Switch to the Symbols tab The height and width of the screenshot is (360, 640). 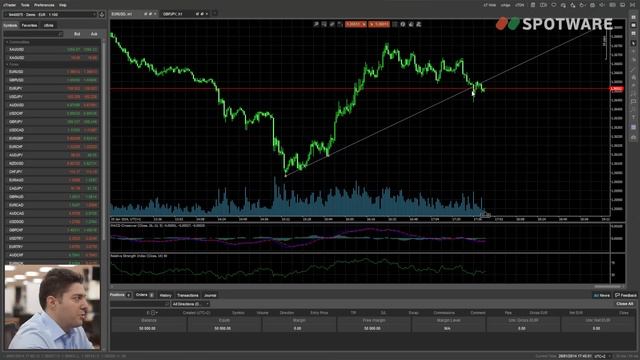point(10,25)
